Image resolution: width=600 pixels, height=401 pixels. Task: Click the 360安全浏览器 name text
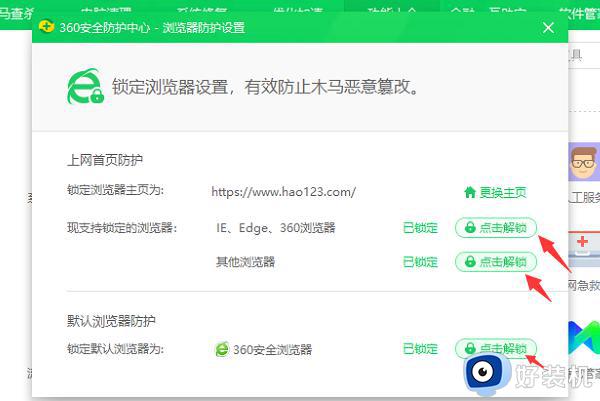tap(272, 349)
